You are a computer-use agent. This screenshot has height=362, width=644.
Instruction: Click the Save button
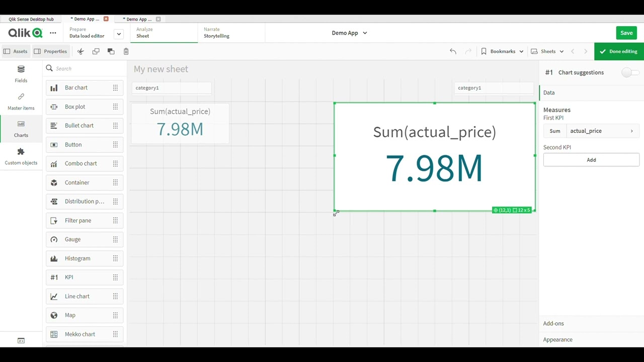[x=626, y=33]
